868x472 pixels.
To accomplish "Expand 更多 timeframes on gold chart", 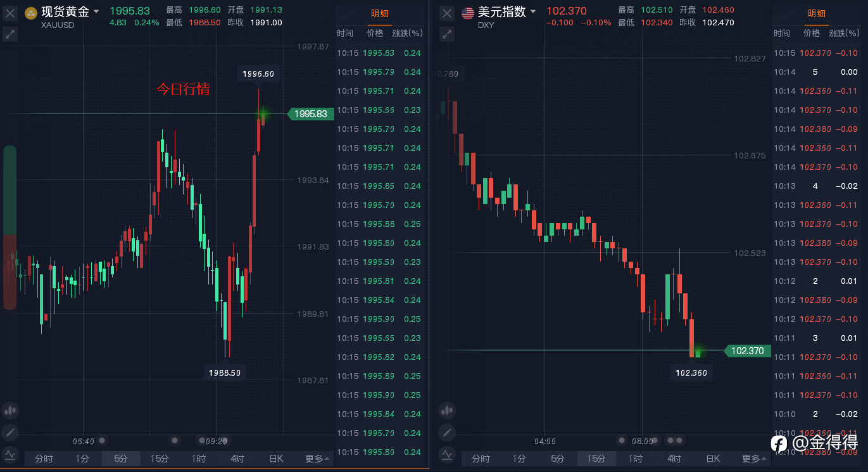I will pos(317,459).
